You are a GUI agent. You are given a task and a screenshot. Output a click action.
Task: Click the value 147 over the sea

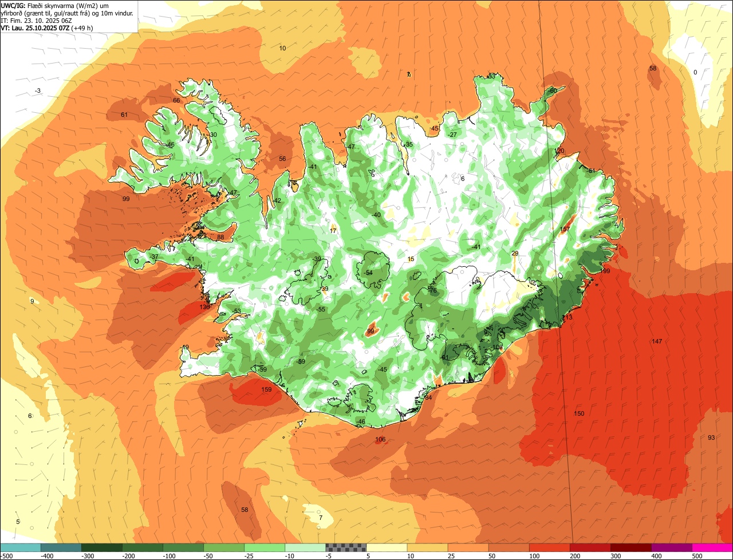click(x=657, y=341)
